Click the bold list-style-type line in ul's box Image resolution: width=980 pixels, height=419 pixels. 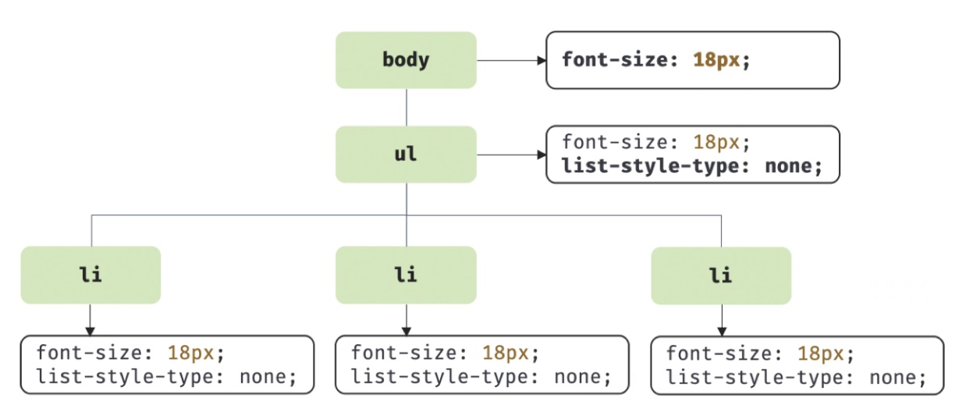[692, 167]
